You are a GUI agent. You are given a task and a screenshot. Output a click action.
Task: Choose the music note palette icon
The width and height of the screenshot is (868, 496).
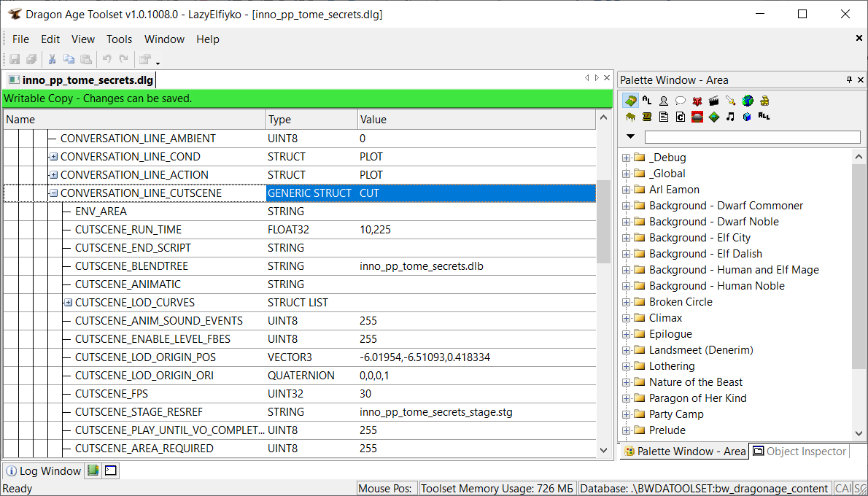[730, 117]
